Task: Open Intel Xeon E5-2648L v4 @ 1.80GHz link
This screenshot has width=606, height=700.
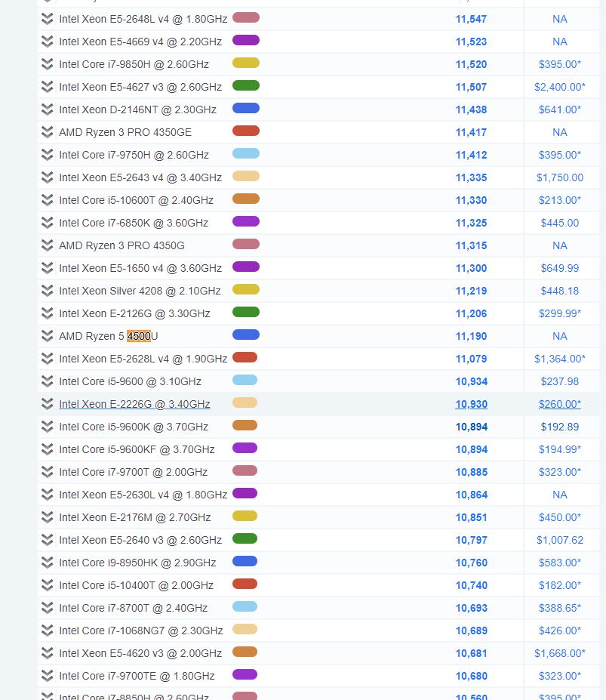Action: (x=143, y=19)
